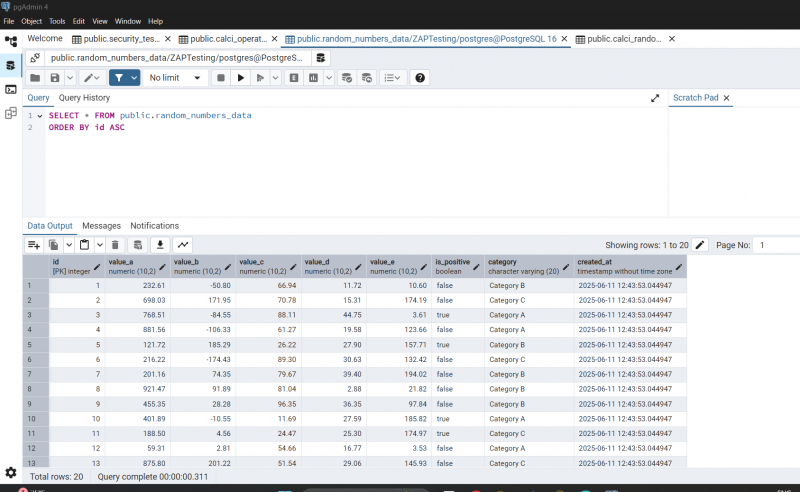Screen dimensions: 800x492
Task: Close the Scratch Pad panel
Action: click(x=727, y=98)
